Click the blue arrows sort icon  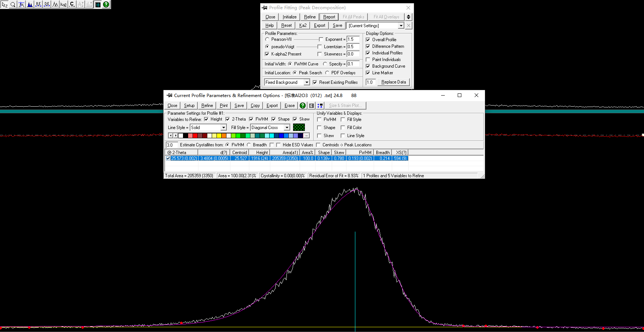coord(320,106)
